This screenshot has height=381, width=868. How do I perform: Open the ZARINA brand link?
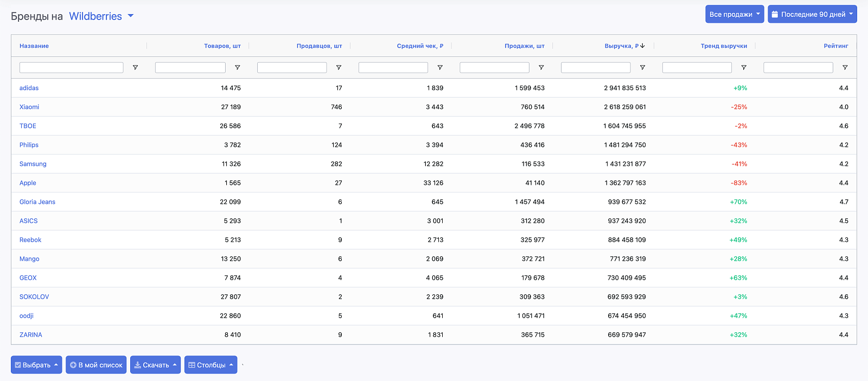31,334
